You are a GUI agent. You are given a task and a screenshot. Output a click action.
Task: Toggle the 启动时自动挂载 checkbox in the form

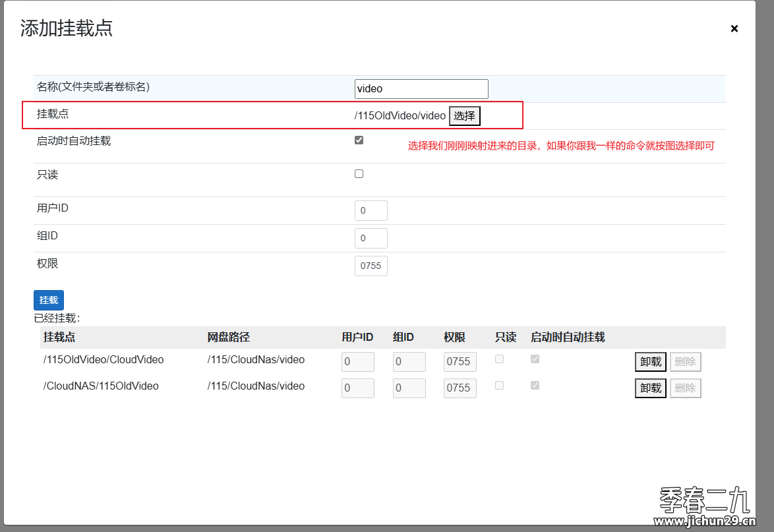click(359, 140)
